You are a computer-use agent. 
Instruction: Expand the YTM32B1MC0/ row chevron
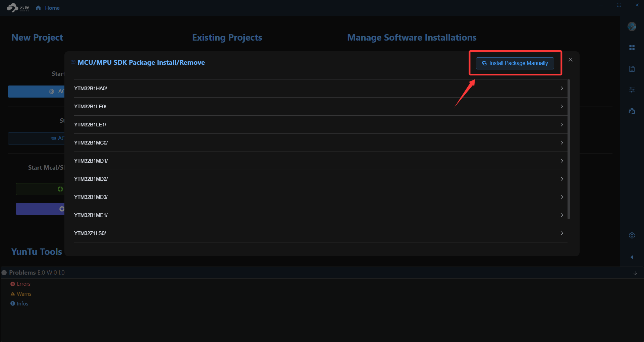pos(562,143)
